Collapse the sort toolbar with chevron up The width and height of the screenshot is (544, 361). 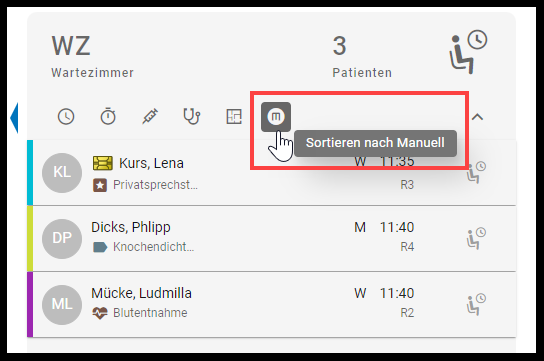pyautogui.click(x=477, y=117)
